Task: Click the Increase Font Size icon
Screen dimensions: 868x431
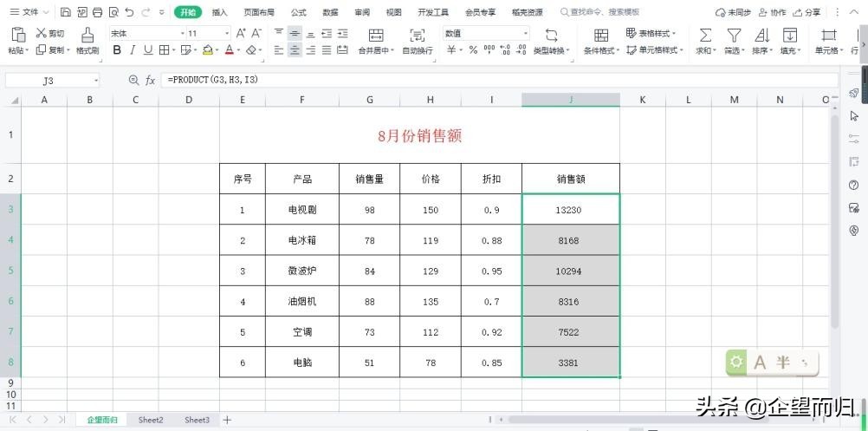Action: point(242,33)
